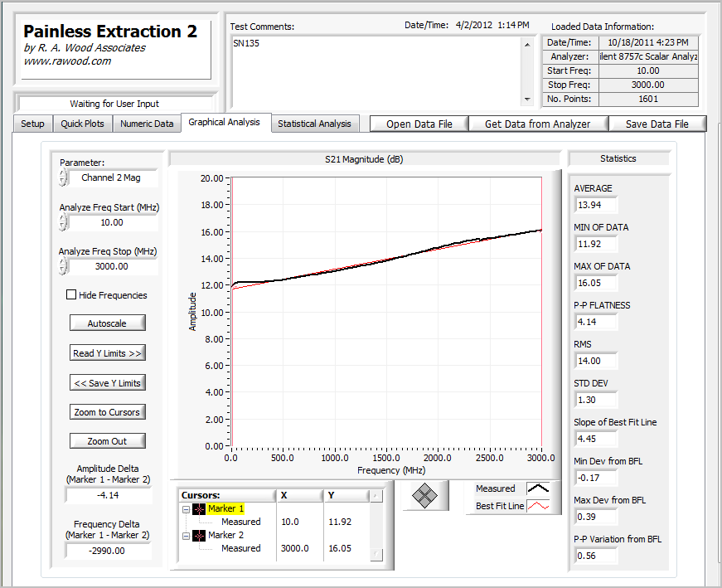Click Get Data from Analyzer button
Viewport: 722px width, 588px height.
tap(538, 124)
